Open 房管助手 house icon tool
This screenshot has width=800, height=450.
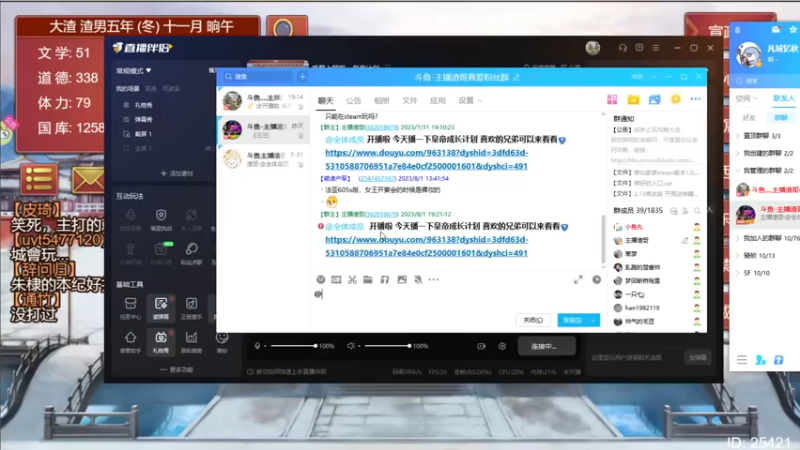coord(131,341)
